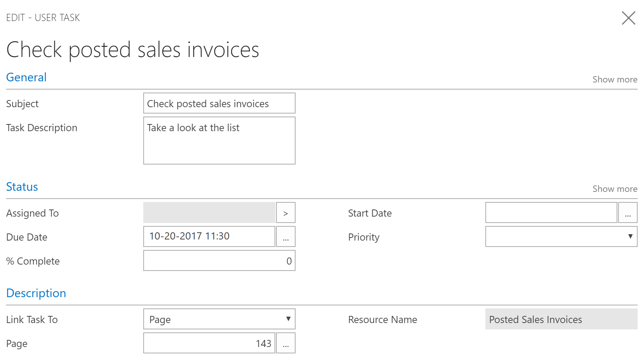Click the Task Description text box
This screenshot has width=644, height=362.
219,141
